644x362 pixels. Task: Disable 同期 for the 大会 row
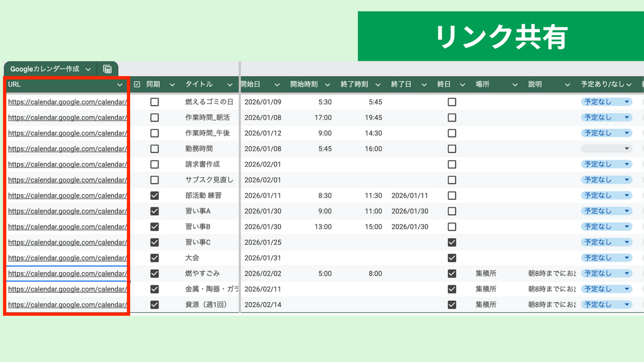tap(155, 258)
